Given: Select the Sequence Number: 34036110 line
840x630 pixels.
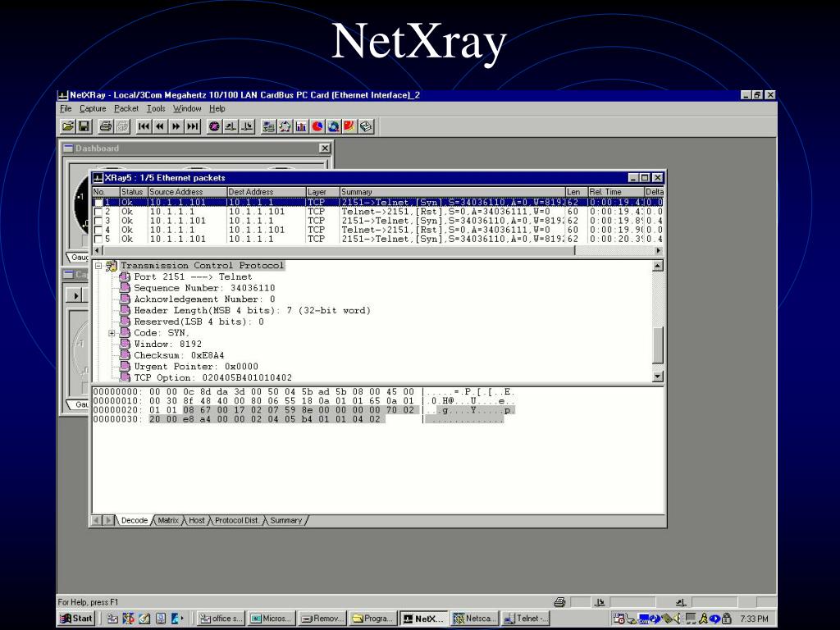Looking at the screenshot, I should (x=204, y=288).
